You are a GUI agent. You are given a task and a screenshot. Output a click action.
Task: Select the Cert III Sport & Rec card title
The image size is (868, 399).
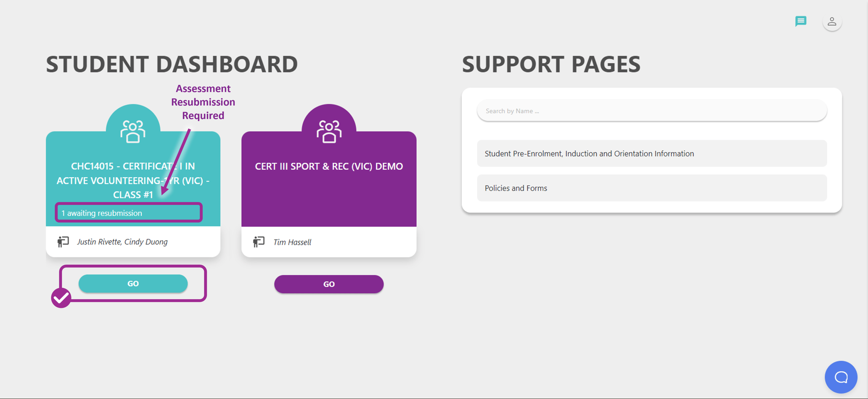coord(329,166)
